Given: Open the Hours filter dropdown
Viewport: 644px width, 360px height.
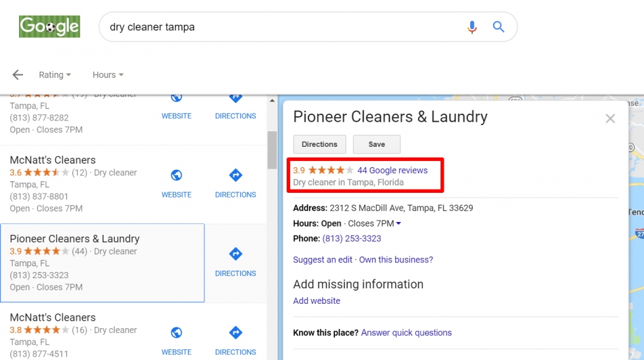Looking at the screenshot, I should click(108, 75).
